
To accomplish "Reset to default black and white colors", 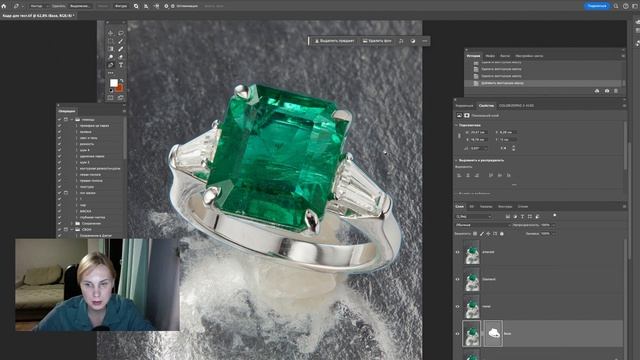I will pos(111,90).
